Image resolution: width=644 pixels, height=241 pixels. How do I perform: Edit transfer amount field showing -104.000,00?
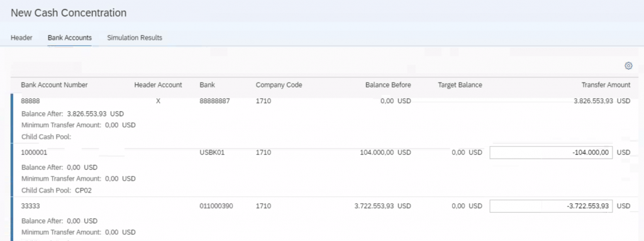coord(551,152)
